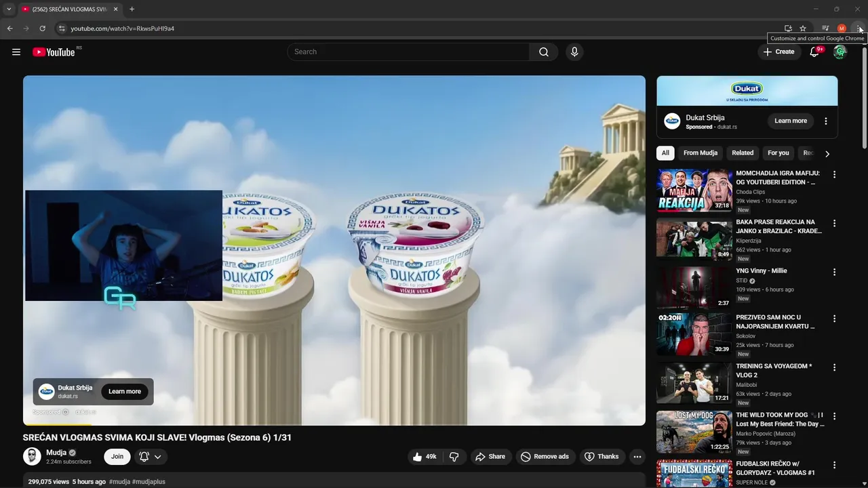Viewport: 868px width, 488px height.
Task: Open the YouTube guide hamburger menu
Action: coord(16,52)
